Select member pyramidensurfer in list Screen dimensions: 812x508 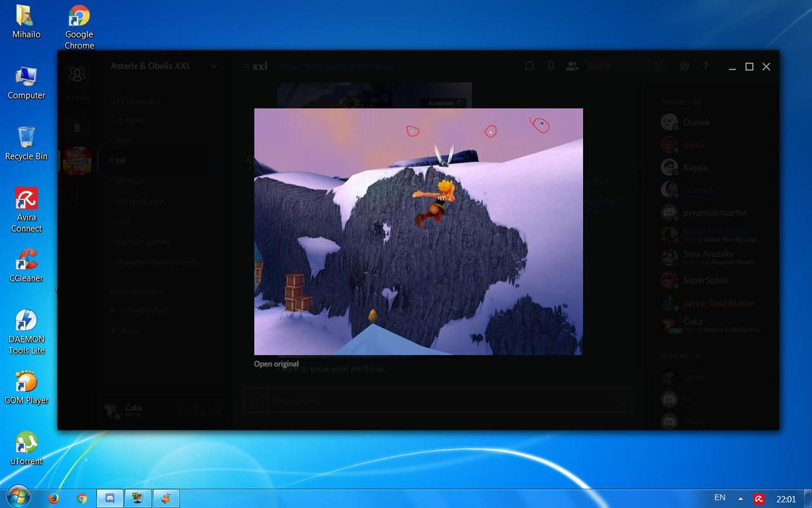click(x=714, y=212)
